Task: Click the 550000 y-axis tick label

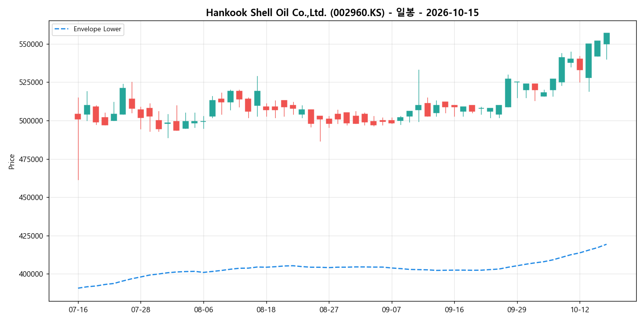Action: point(32,44)
